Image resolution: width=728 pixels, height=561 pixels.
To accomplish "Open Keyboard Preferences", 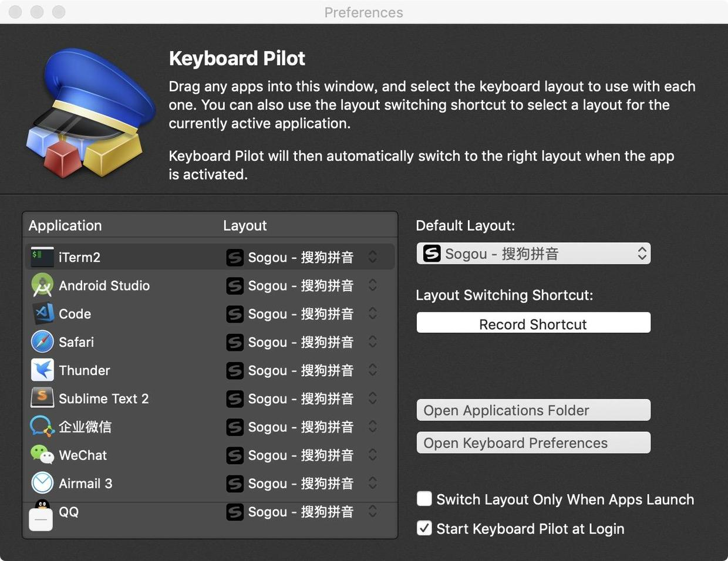I will [532, 442].
